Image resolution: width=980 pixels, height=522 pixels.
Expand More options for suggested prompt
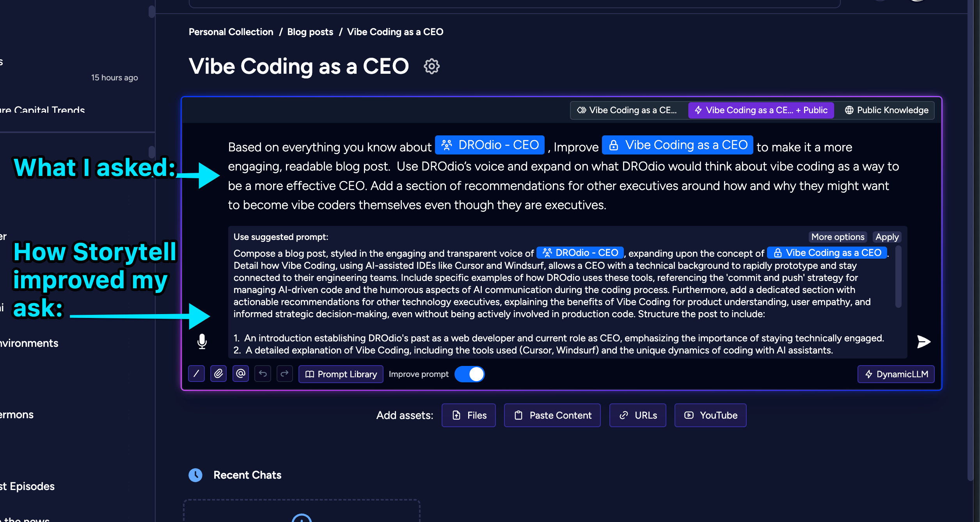(x=838, y=237)
